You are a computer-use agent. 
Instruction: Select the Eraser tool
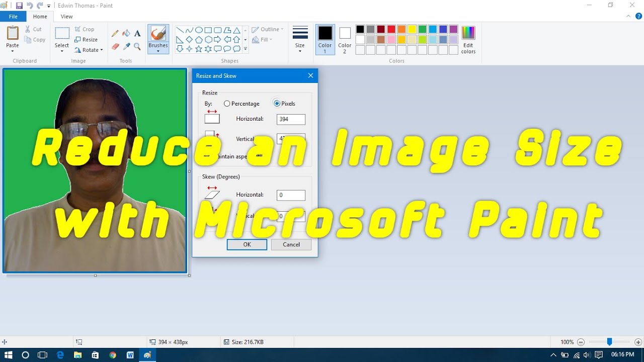coord(115,46)
